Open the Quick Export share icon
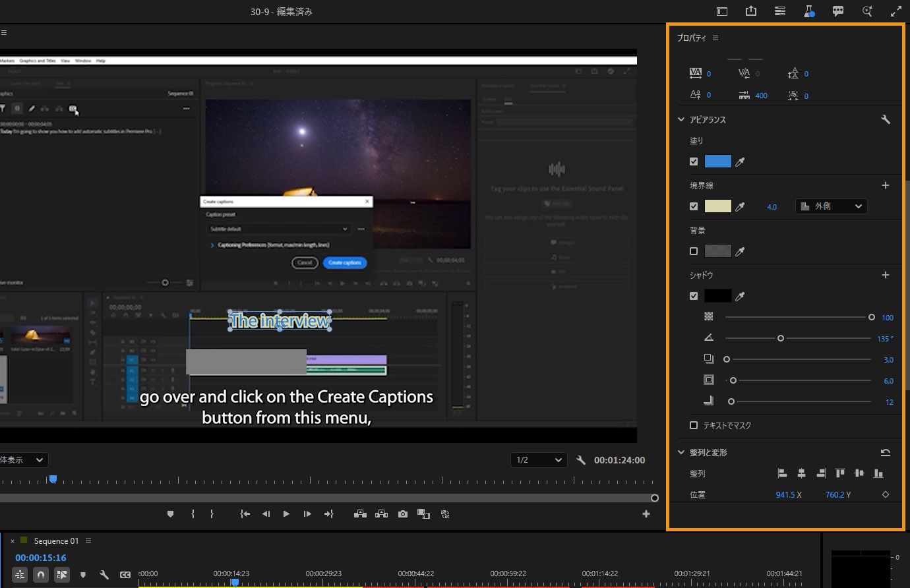Viewport: 910px width, 588px height. [x=751, y=11]
